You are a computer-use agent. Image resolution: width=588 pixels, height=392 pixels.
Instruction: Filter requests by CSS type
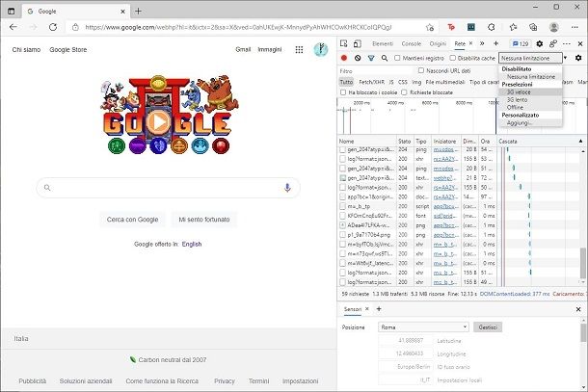click(402, 82)
